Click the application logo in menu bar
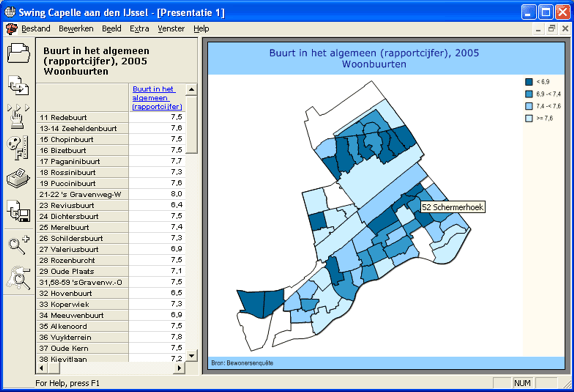 [12, 29]
